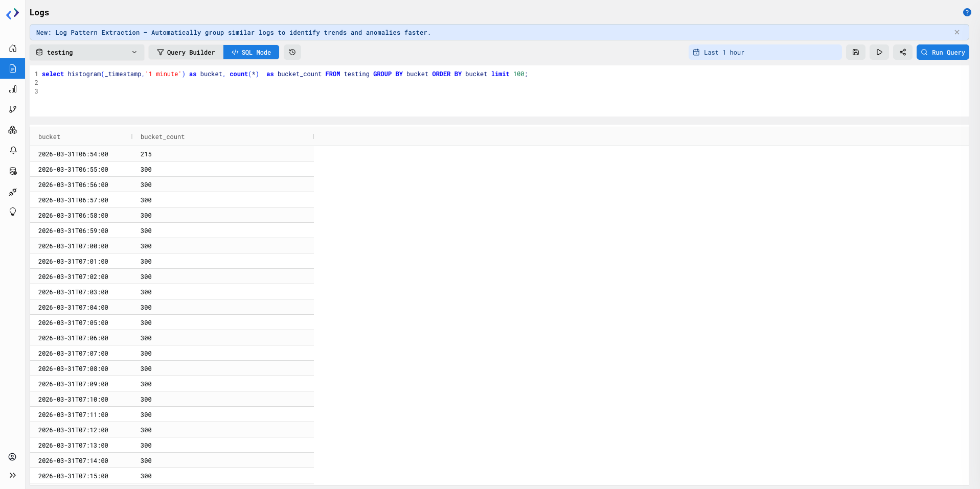Click the Alerts bell icon
The width and height of the screenshot is (980, 489).
pyautogui.click(x=12, y=150)
